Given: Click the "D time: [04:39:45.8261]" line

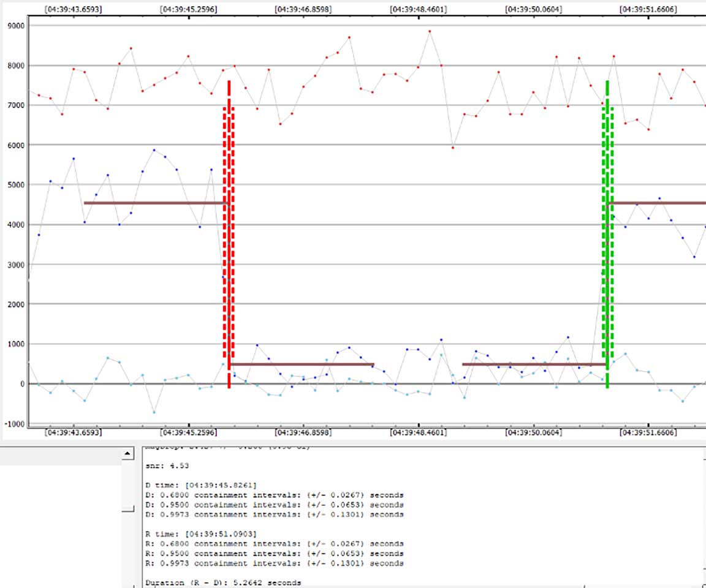Looking at the screenshot, I should click(x=201, y=486).
